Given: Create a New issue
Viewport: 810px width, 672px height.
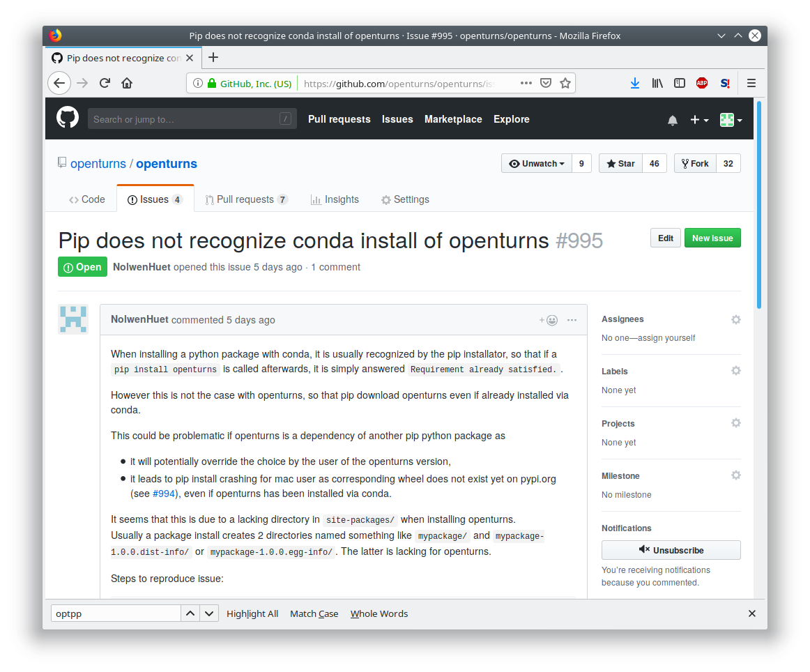Looking at the screenshot, I should (712, 238).
